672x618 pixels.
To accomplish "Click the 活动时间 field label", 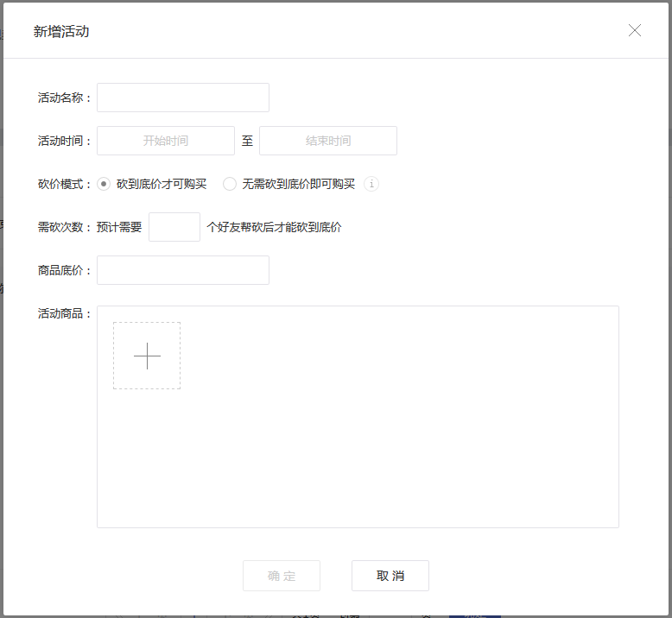I will (64, 141).
